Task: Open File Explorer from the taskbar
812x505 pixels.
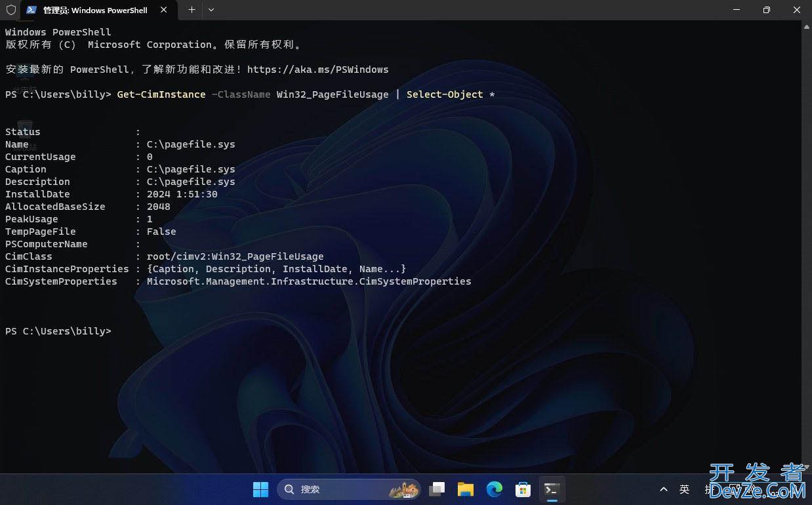Action: point(466,489)
